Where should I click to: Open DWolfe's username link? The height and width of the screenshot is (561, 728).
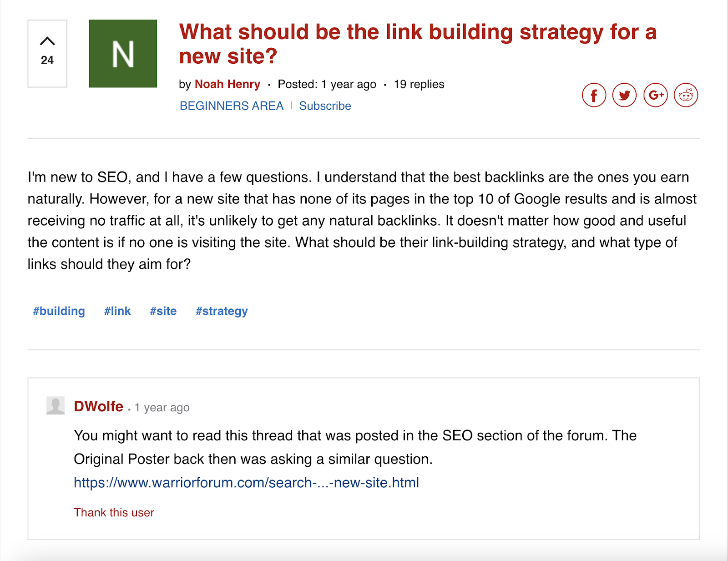coord(99,407)
